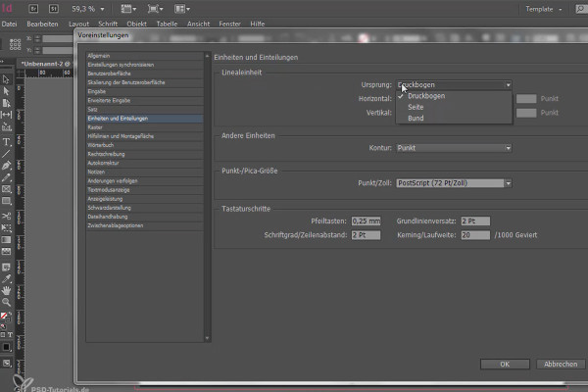Toggle formatting affects text T button
Screen dimensions: 588x392
[10, 334]
